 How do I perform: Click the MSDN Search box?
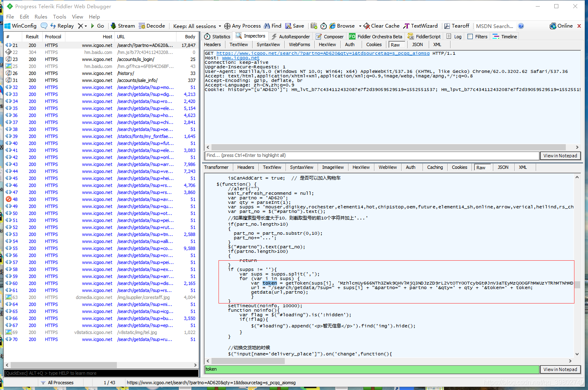click(x=495, y=26)
